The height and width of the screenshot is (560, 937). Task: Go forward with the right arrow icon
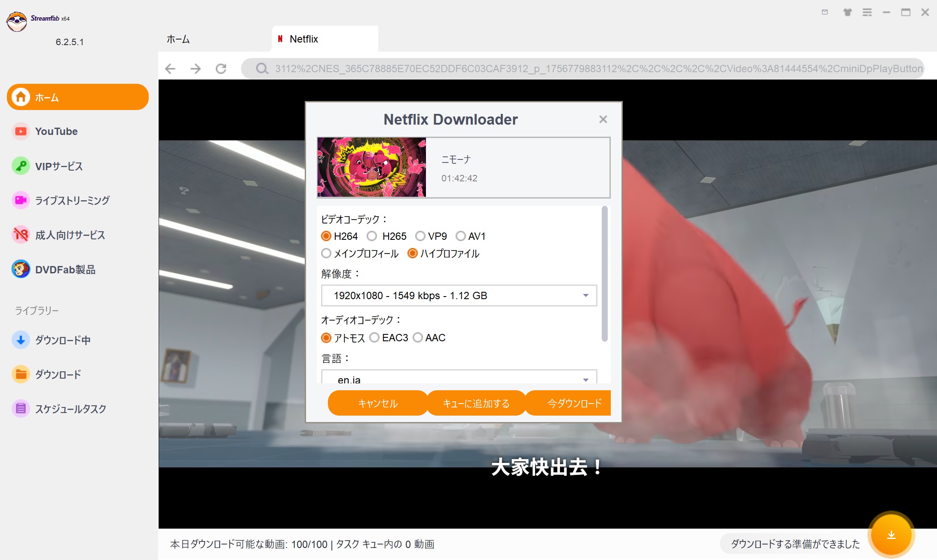(x=196, y=69)
